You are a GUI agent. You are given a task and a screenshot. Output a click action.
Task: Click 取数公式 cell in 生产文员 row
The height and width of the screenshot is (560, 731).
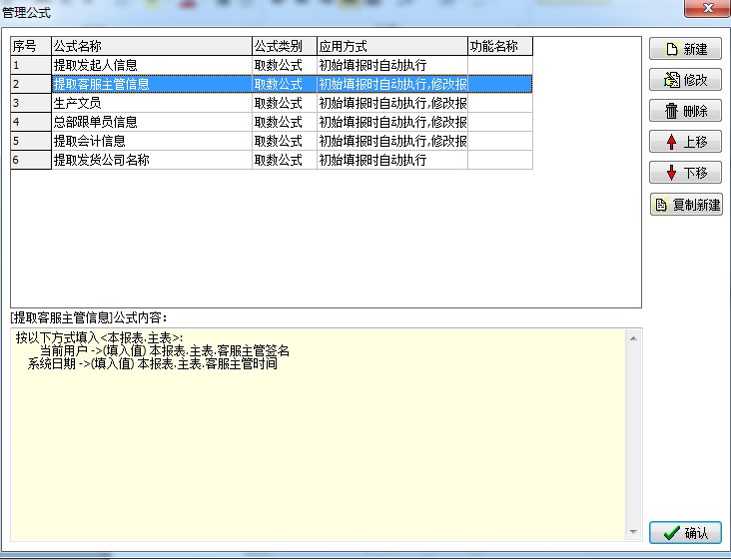pyautogui.click(x=285, y=103)
